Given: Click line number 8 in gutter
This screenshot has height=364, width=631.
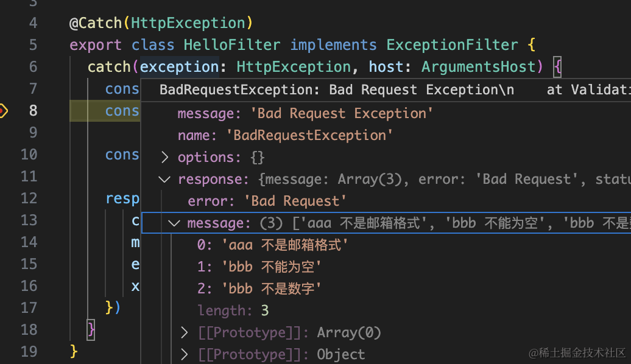Looking at the screenshot, I should 33,111.
